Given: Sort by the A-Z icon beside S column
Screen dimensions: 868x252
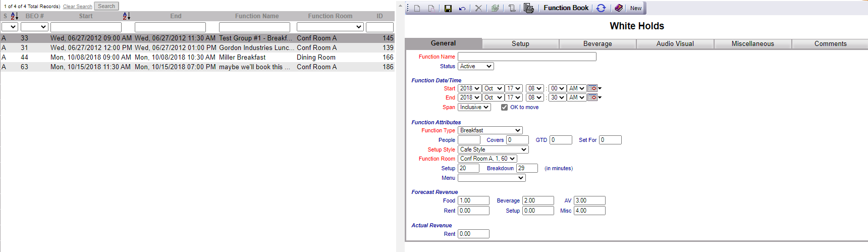Looking at the screenshot, I should coord(14,16).
